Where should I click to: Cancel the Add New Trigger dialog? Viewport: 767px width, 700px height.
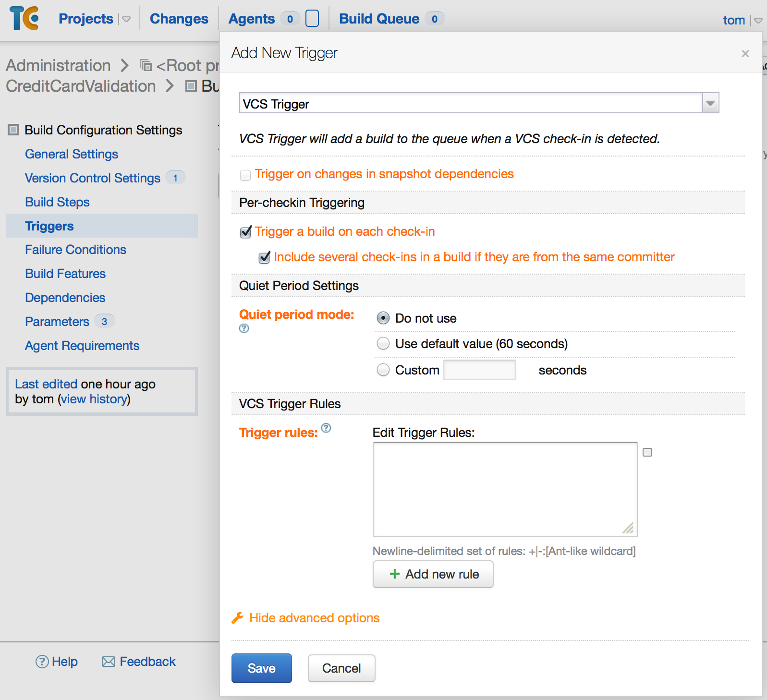(341, 668)
